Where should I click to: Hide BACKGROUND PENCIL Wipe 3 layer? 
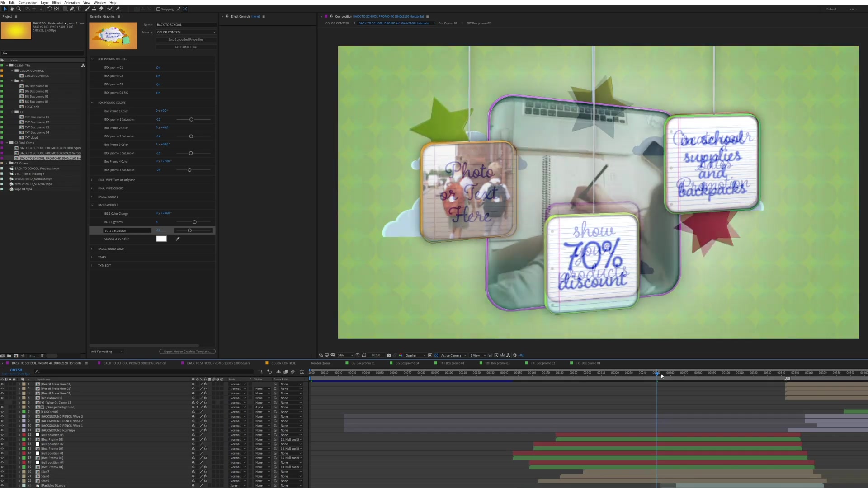tap(2, 416)
